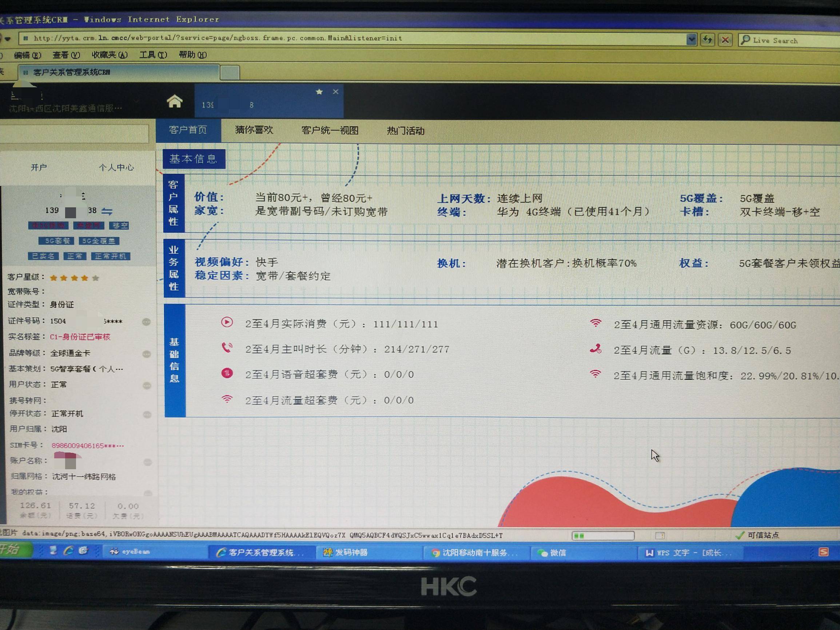Screen dimensions: 840x630
Task: Click the home icon in CRM header
Action: coord(174,101)
